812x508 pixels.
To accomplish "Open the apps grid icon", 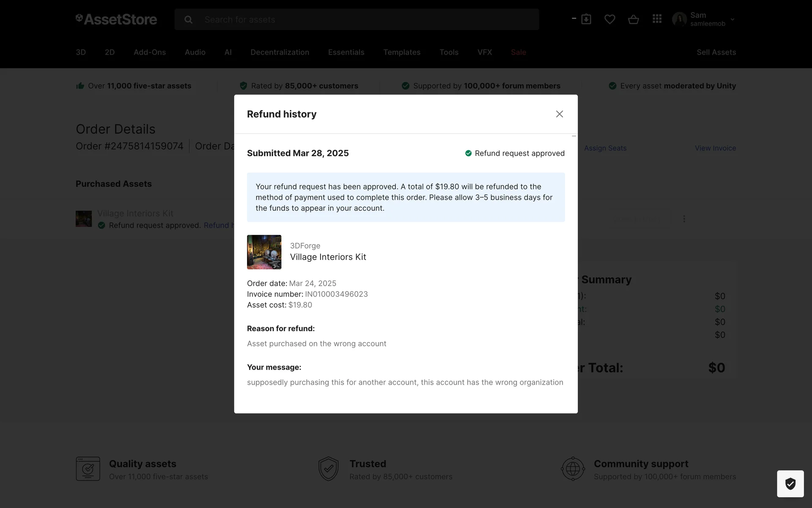I will tap(657, 19).
